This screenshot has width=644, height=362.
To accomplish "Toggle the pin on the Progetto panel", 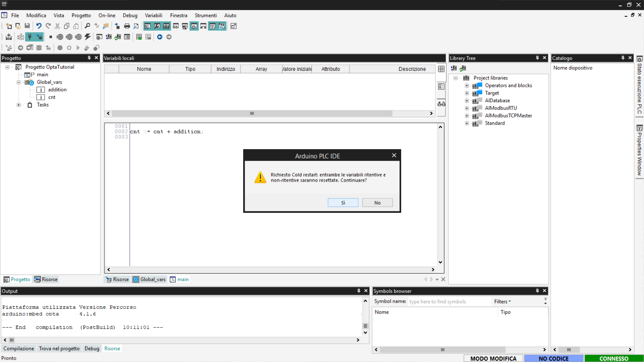I will point(89,58).
